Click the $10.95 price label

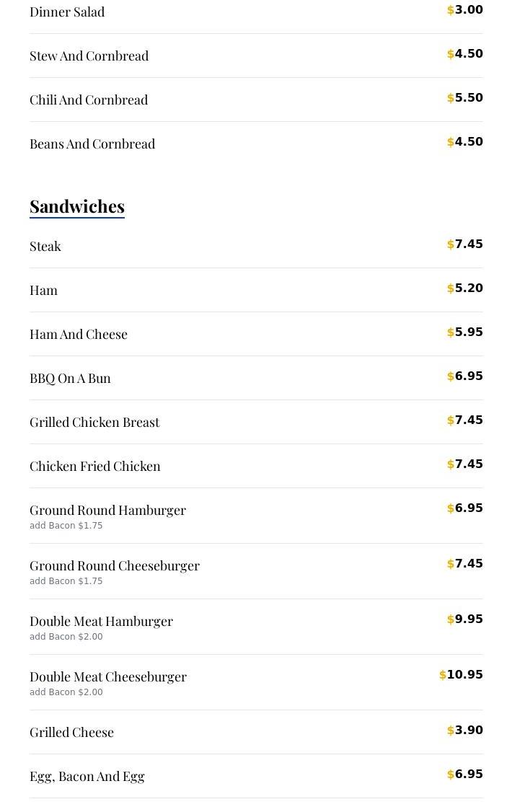pyautogui.click(x=461, y=674)
